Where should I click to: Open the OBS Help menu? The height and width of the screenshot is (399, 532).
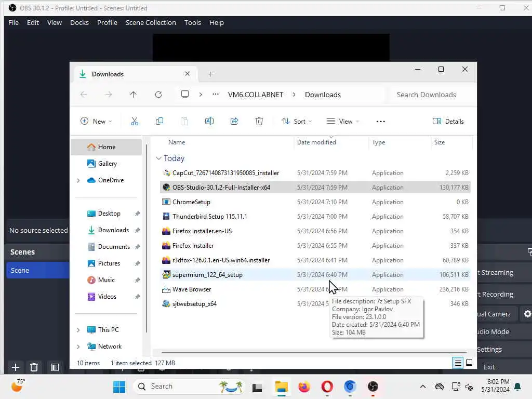(x=217, y=22)
